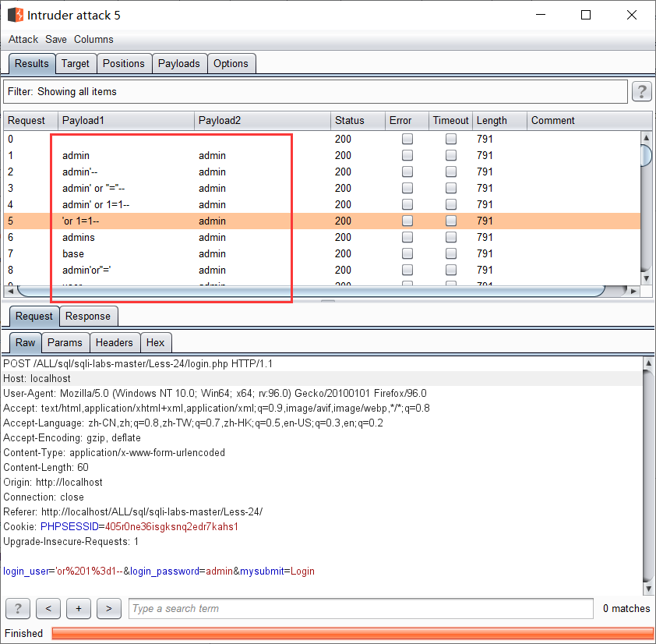
Task: Click the search help question-mark button
Action: tap(18, 608)
